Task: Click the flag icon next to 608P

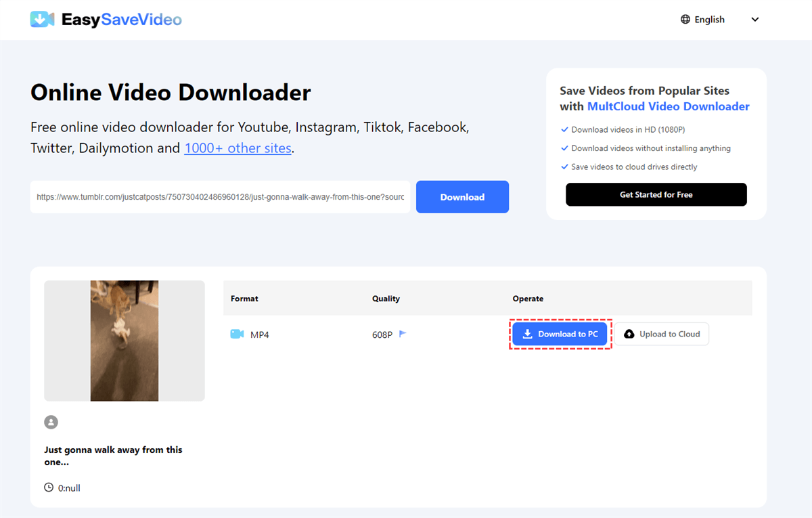Action: [x=403, y=334]
